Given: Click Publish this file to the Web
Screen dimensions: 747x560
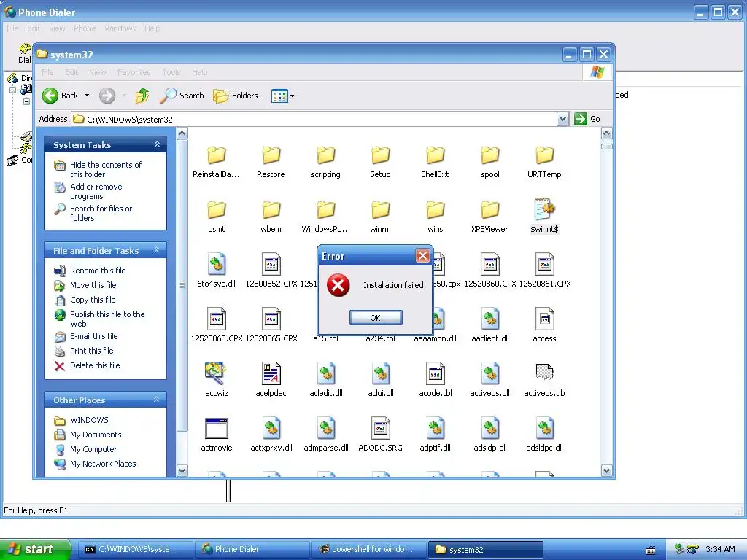Looking at the screenshot, I should (x=107, y=319).
